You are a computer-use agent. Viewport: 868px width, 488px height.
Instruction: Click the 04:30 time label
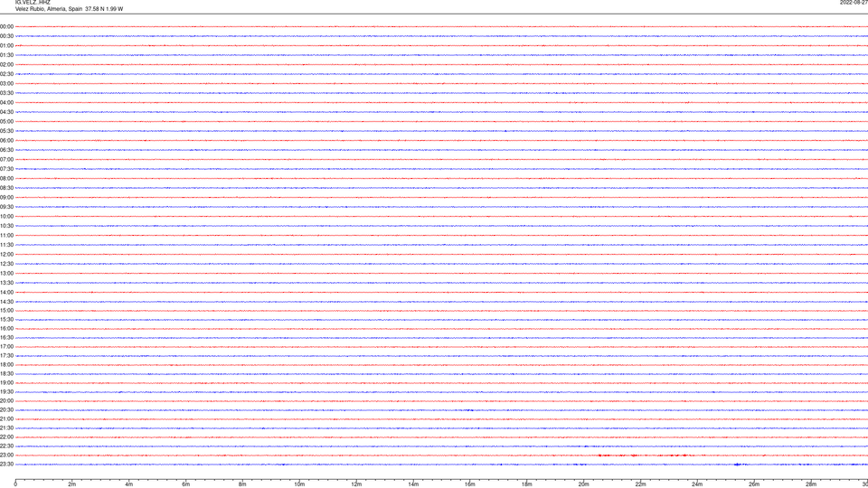coord(6,112)
